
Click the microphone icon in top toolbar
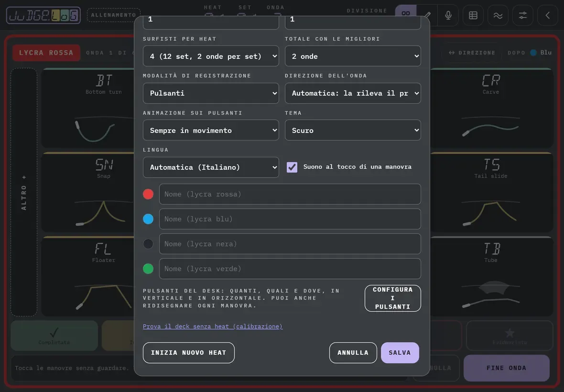point(448,15)
